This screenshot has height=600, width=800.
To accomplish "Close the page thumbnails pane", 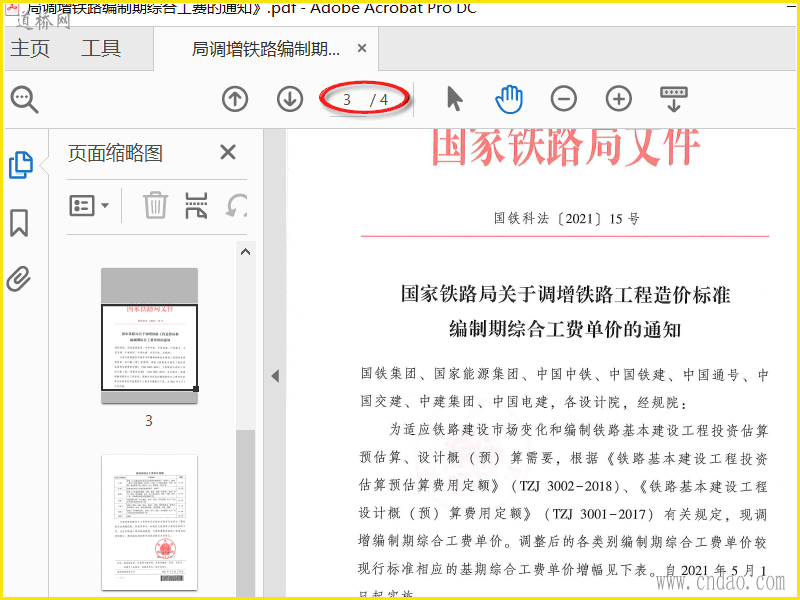I will coord(228,152).
